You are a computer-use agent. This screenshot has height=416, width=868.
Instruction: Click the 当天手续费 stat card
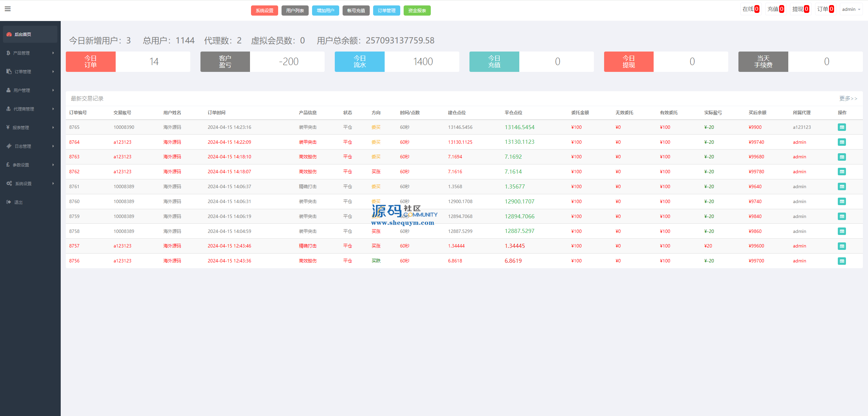pyautogui.click(x=801, y=62)
